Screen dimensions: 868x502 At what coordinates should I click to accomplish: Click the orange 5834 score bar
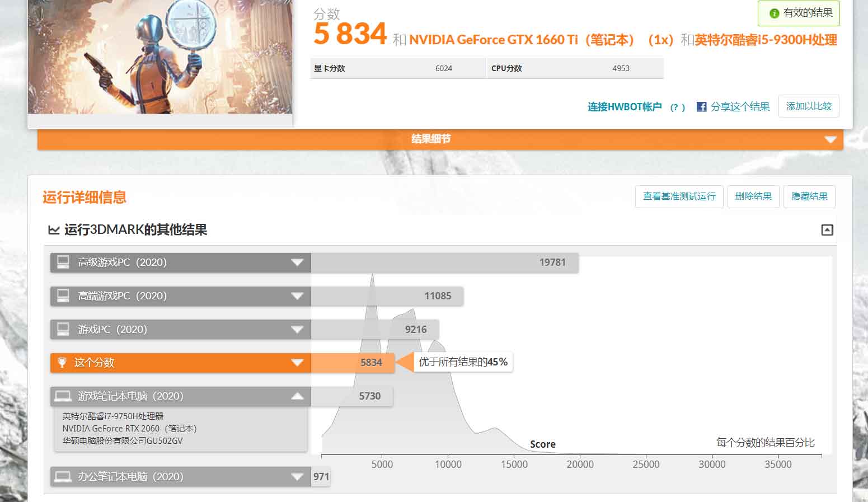[353, 363]
